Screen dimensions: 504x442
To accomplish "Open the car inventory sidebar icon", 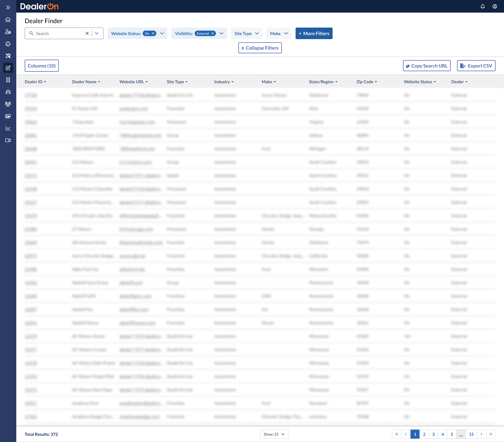I will click(8, 92).
